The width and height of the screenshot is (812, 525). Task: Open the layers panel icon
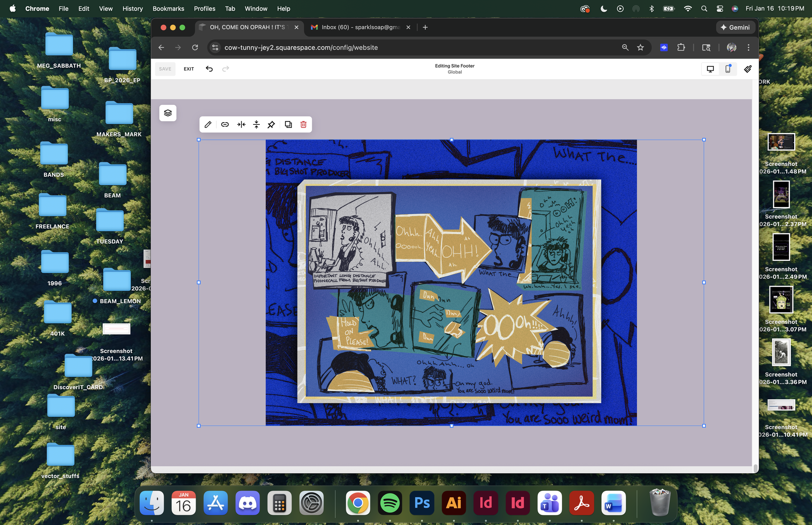[x=168, y=113]
